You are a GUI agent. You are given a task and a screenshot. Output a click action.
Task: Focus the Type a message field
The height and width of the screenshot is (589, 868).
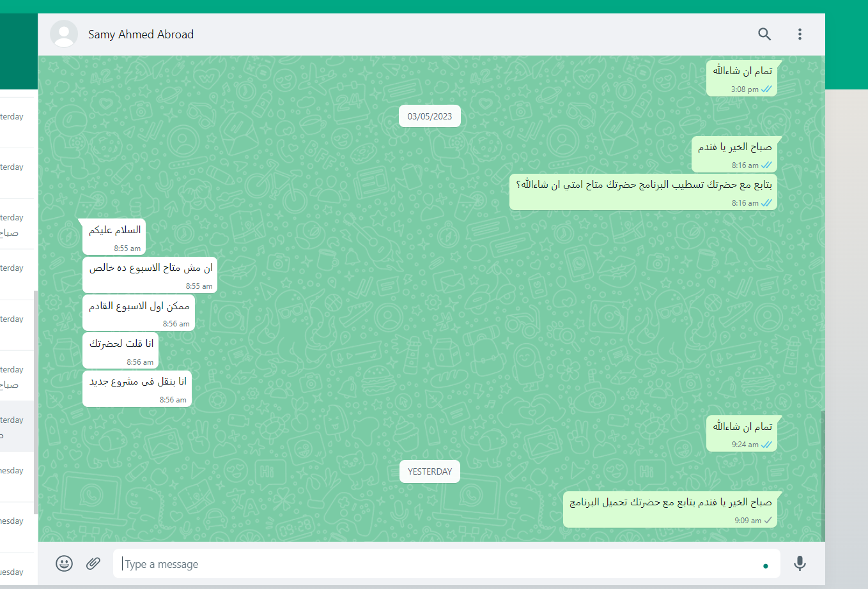tap(447, 564)
